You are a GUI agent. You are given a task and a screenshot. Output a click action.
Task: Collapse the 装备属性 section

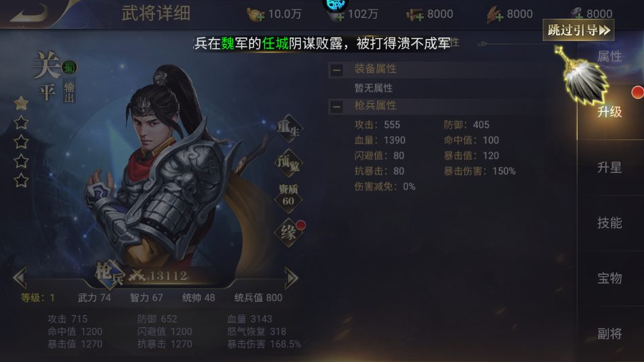click(x=336, y=70)
